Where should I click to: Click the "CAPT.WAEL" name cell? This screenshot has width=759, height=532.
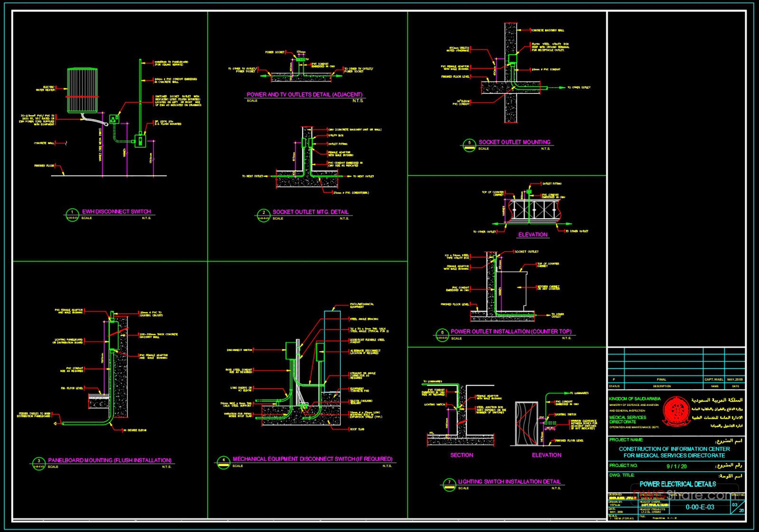[x=713, y=379]
